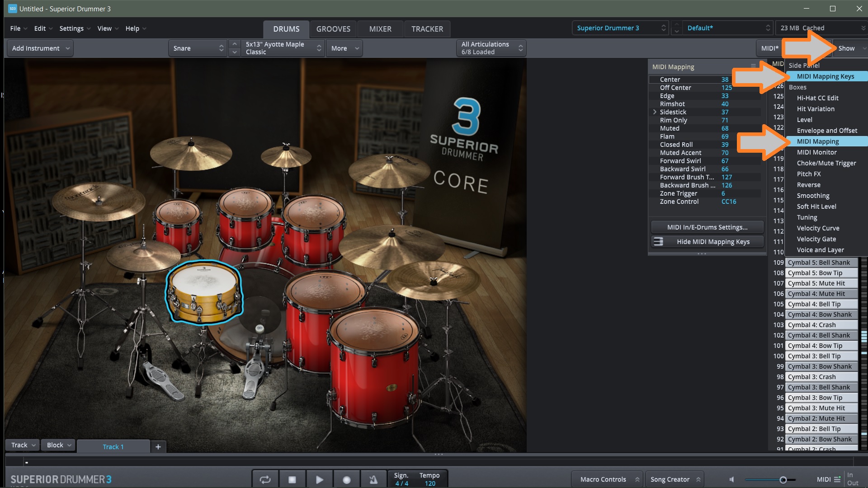
Task: Arm recording with the record button
Action: 346,479
